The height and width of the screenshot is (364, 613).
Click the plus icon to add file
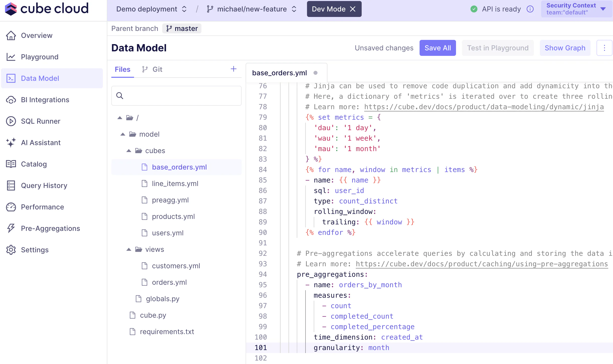tap(233, 69)
